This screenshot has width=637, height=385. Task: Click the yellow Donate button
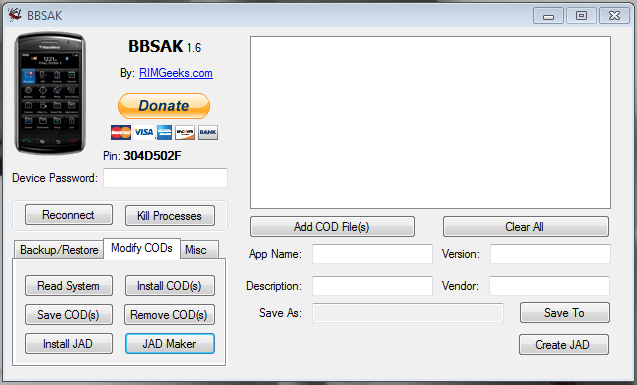[x=164, y=106]
